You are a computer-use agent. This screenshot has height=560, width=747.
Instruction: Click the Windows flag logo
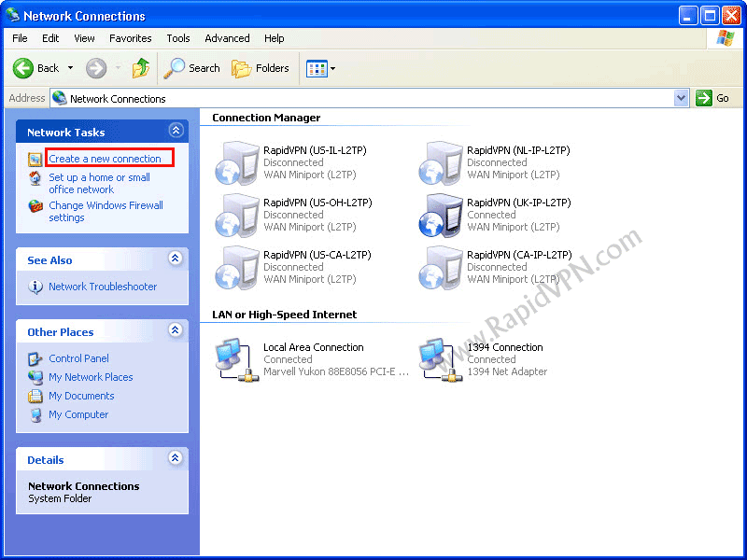(726, 38)
